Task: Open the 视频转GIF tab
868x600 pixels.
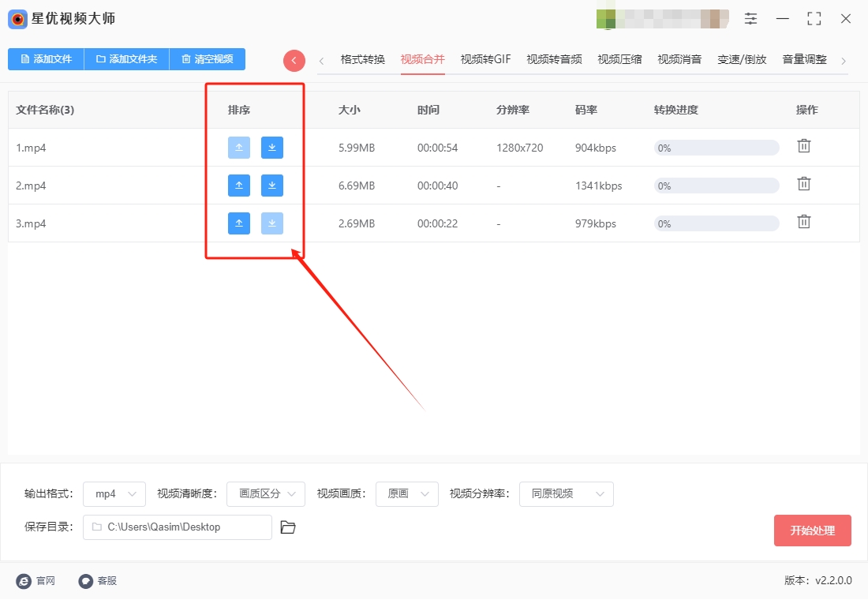Action: click(485, 59)
